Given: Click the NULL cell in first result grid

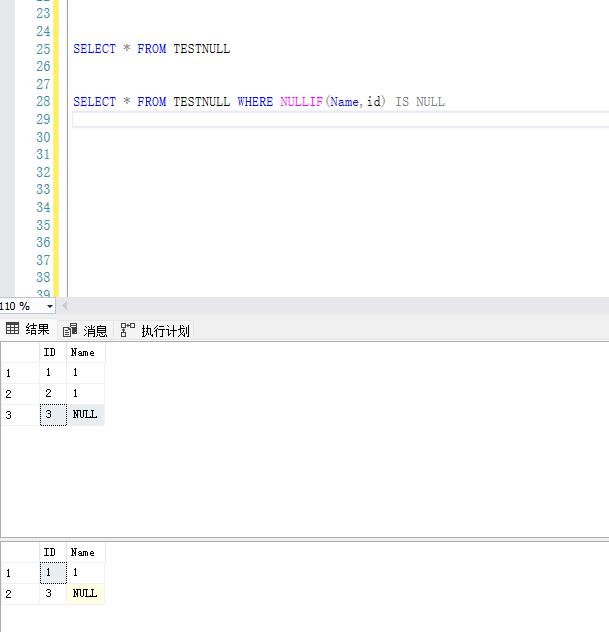Looking at the screenshot, I should [x=85, y=414].
